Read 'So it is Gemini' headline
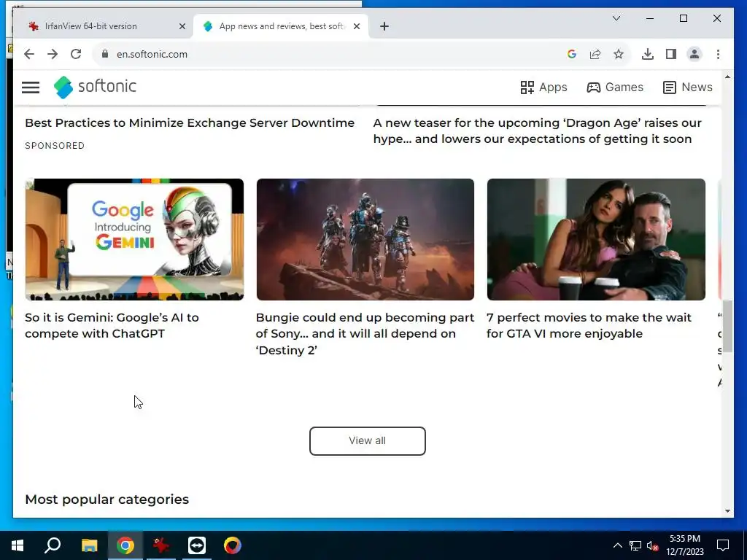Screen dimensions: 747x560 (x=112, y=326)
